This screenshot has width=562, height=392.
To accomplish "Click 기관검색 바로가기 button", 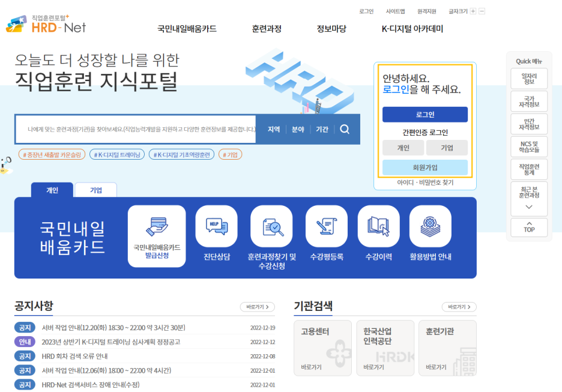I will (459, 307).
